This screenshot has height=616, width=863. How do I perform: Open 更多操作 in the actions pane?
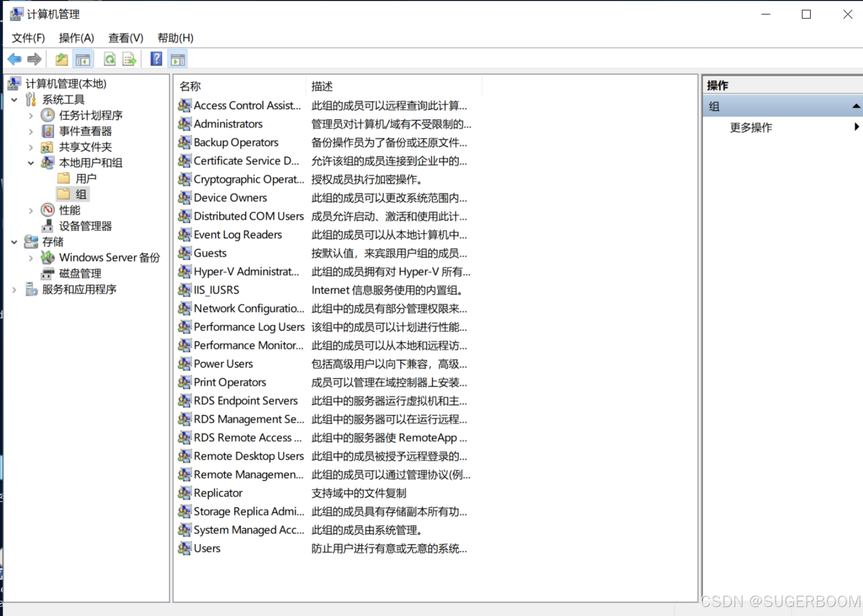click(751, 127)
